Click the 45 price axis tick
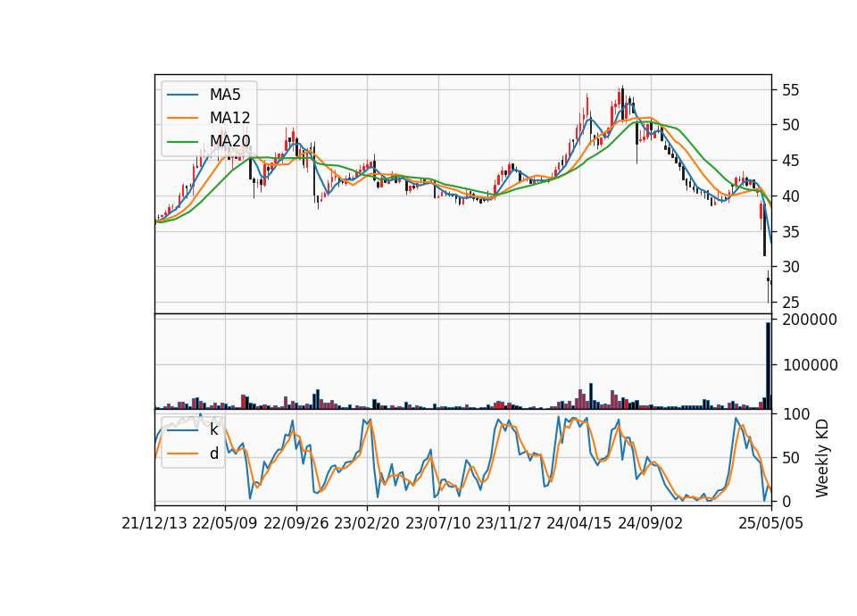The width and height of the screenshot is (857, 616). (x=790, y=161)
